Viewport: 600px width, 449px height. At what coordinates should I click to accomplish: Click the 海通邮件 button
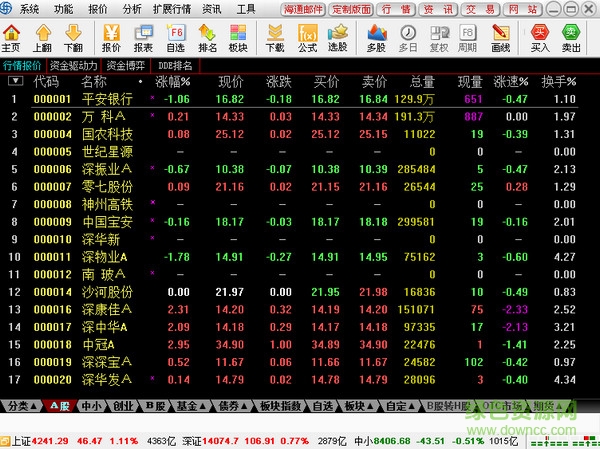pos(303,9)
